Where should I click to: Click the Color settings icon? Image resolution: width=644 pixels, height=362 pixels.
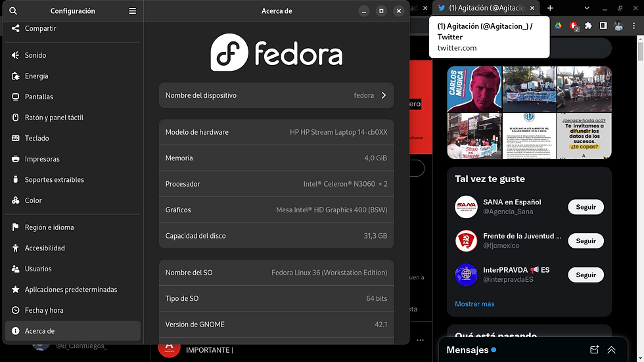tap(15, 200)
